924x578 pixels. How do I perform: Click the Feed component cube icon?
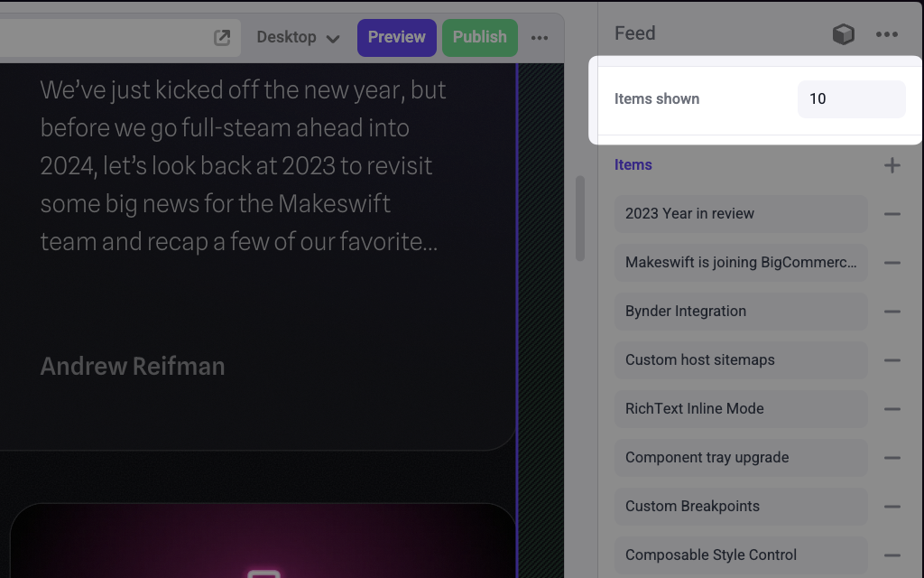844,34
